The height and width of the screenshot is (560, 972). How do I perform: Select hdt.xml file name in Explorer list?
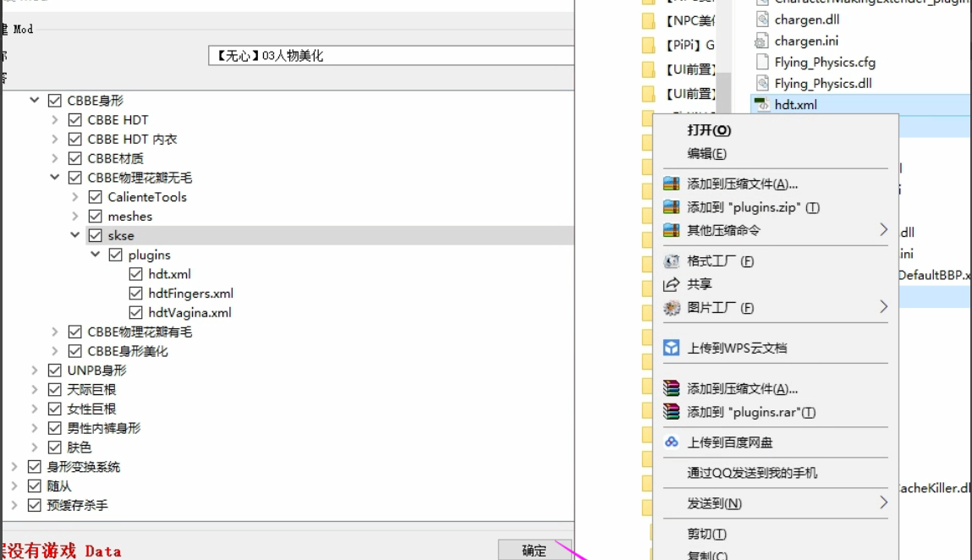(x=795, y=105)
